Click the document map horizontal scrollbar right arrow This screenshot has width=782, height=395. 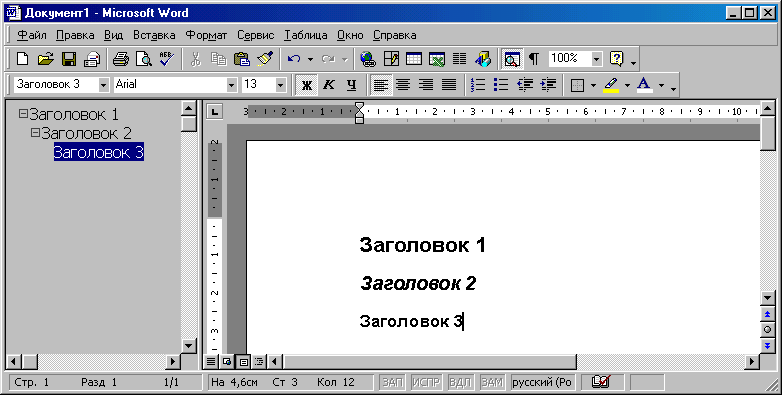click(173, 362)
